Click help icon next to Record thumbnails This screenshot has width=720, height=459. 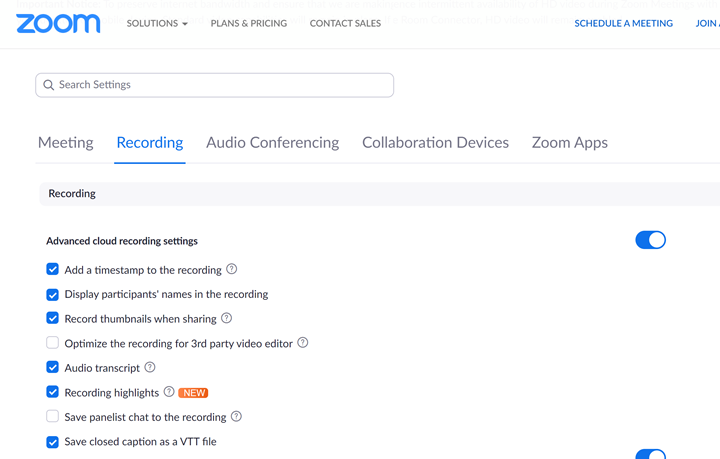pyautogui.click(x=226, y=318)
